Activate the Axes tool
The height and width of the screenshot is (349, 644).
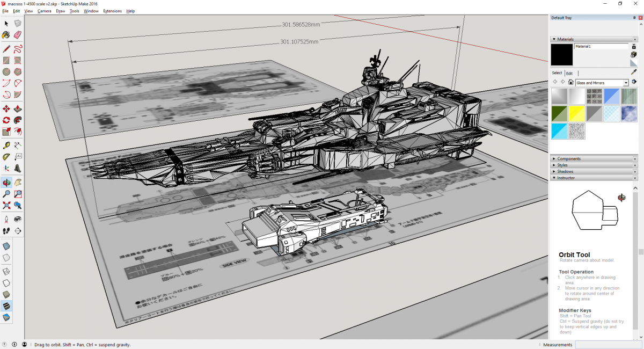point(6,168)
